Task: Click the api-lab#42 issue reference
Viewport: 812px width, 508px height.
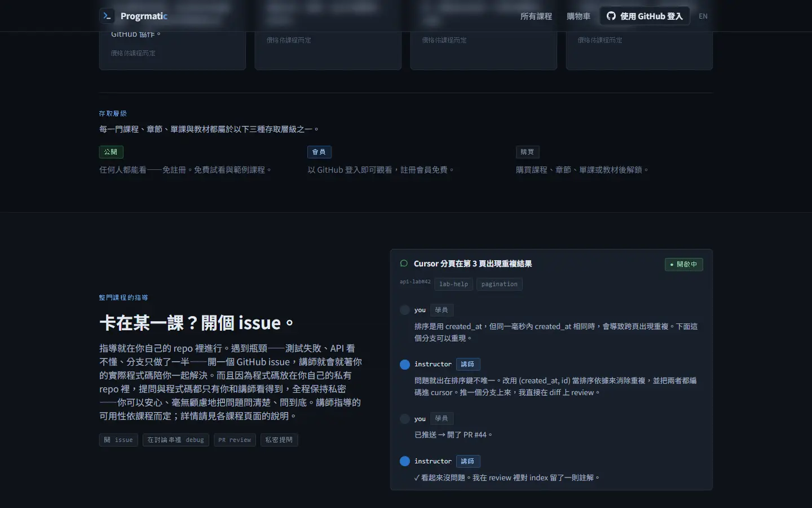Action: point(415,282)
